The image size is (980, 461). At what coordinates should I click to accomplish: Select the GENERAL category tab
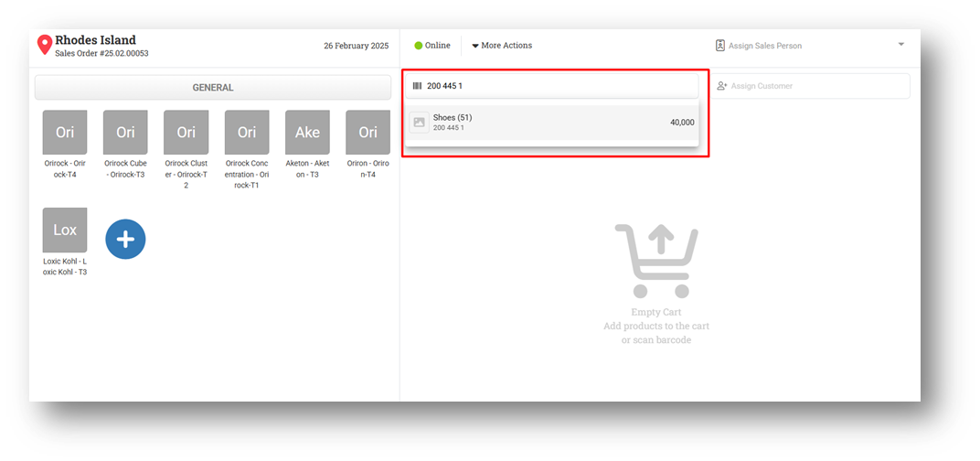click(x=212, y=88)
